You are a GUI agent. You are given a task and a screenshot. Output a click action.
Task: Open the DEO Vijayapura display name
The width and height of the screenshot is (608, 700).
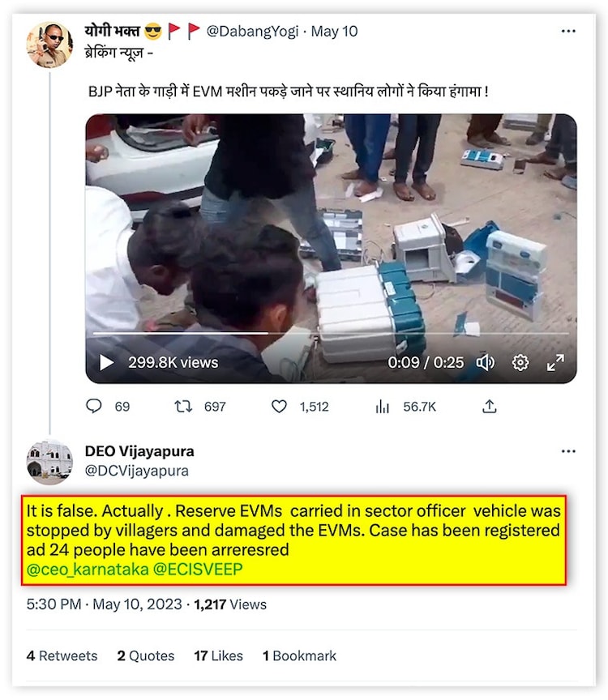139,451
